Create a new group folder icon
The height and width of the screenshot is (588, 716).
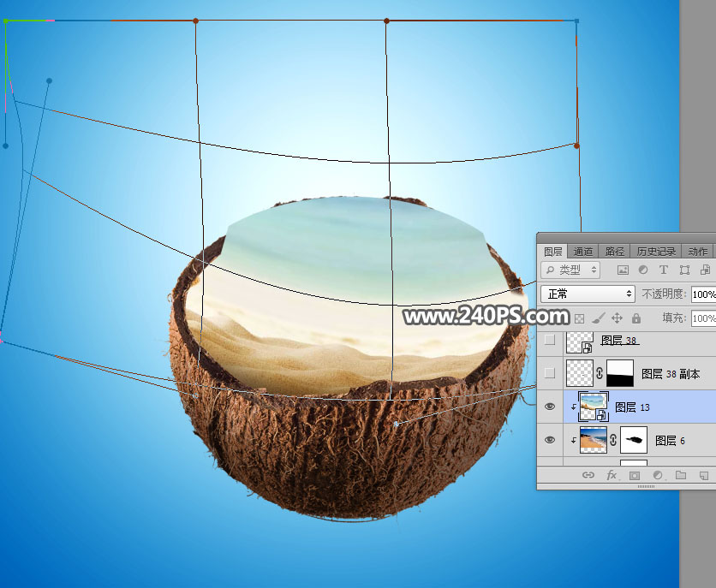tap(681, 475)
